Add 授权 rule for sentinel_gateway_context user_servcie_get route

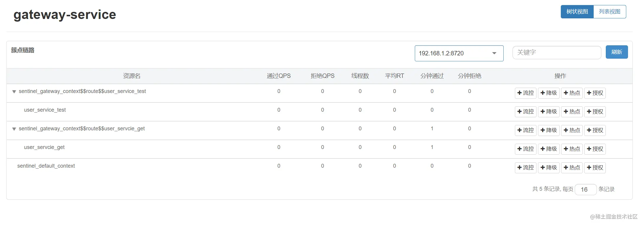click(x=595, y=130)
